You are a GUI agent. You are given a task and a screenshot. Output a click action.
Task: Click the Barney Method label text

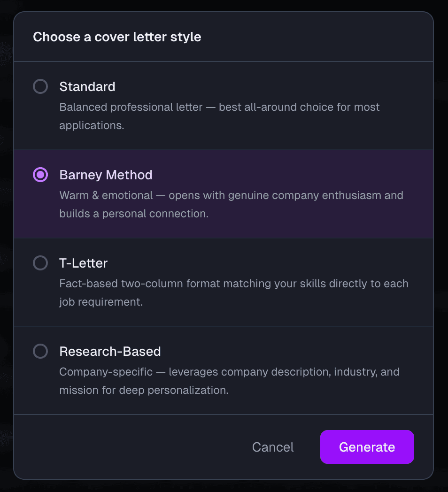point(106,175)
